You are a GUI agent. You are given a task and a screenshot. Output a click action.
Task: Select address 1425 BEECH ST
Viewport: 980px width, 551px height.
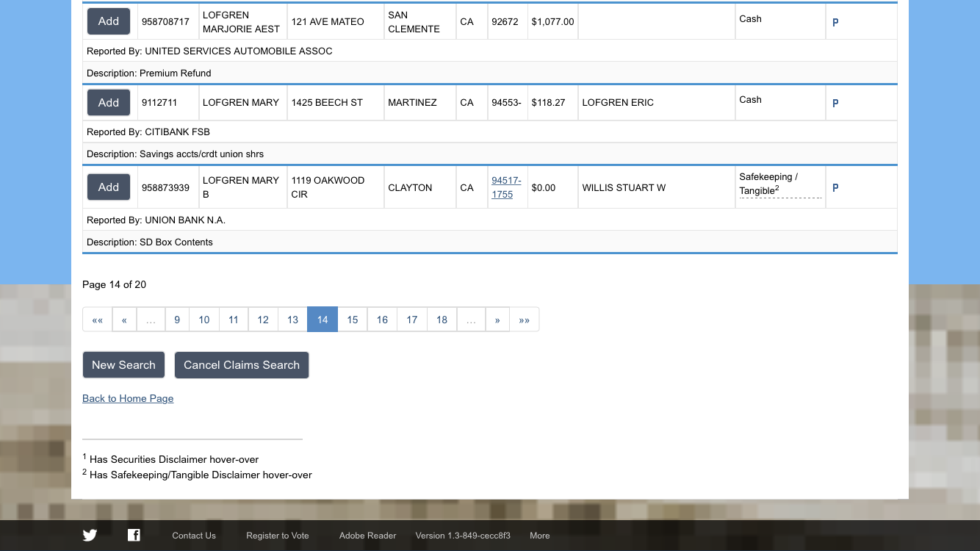(327, 103)
